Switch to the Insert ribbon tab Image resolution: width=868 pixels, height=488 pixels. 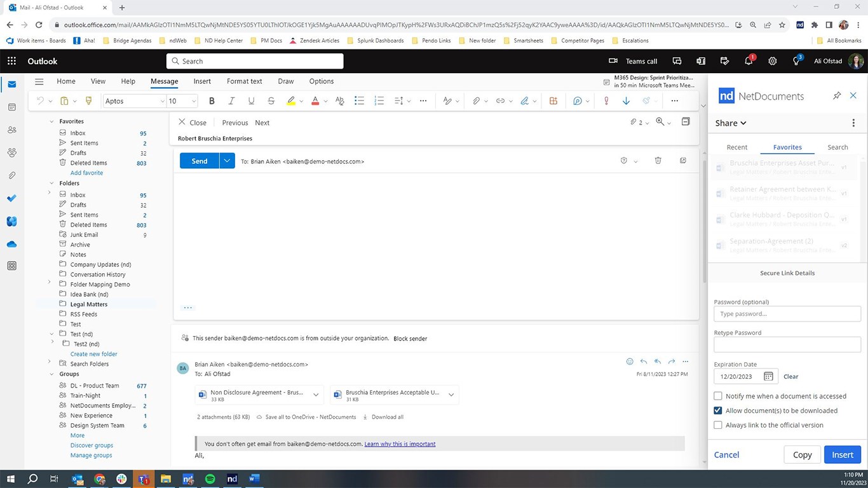coord(202,81)
